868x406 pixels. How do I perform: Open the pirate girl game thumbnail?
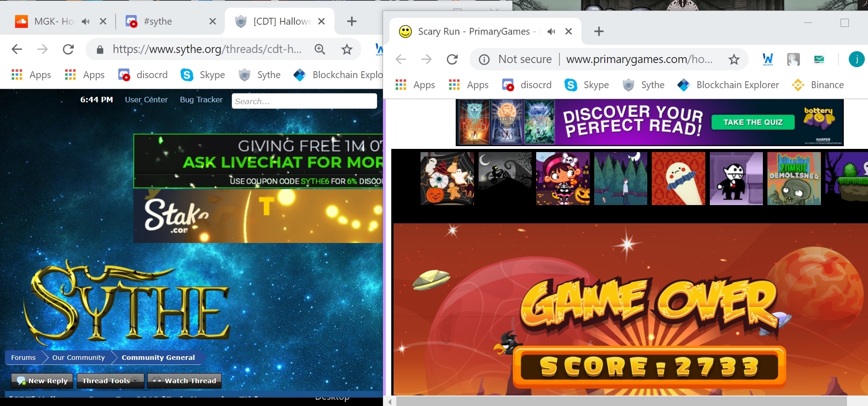563,179
